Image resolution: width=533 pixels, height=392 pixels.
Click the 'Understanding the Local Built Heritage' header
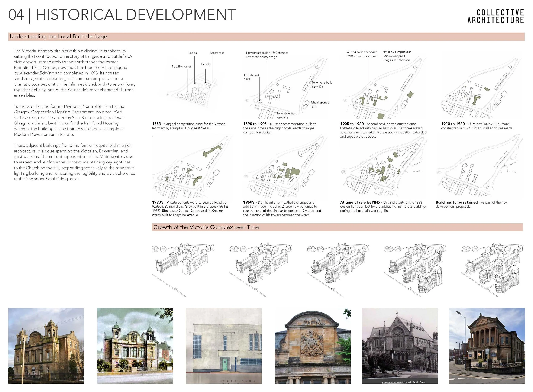click(x=58, y=36)
